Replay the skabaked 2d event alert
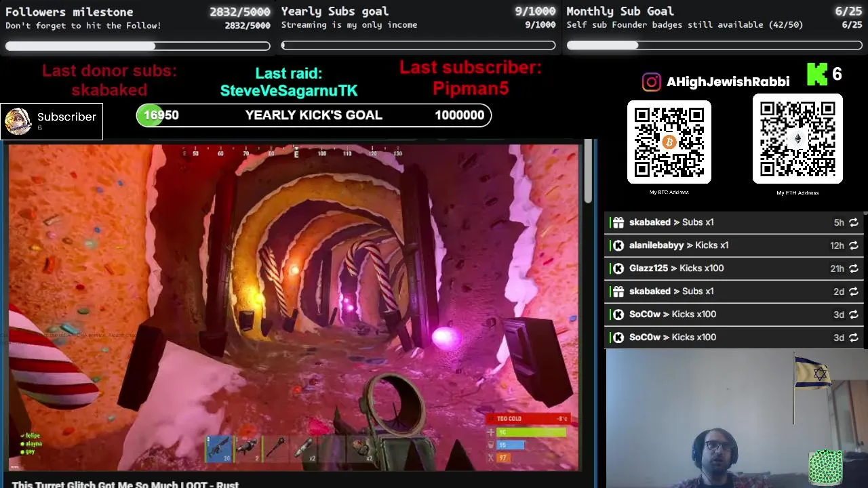 click(x=854, y=291)
